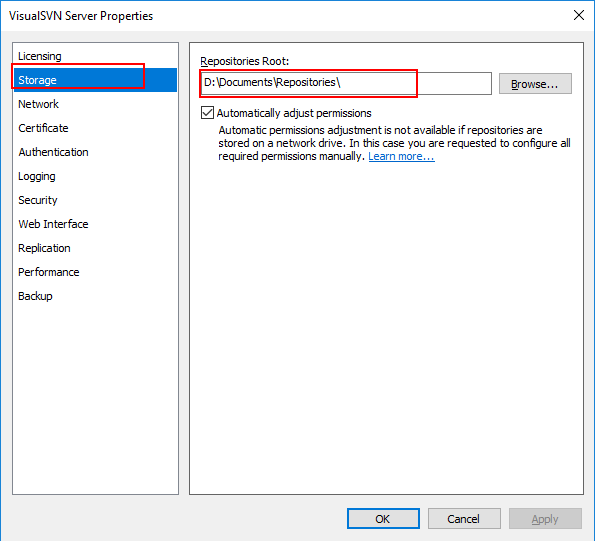595x541 pixels.
Task: Click the Automatically adjust permissions label
Action: (x=294, y=113)
